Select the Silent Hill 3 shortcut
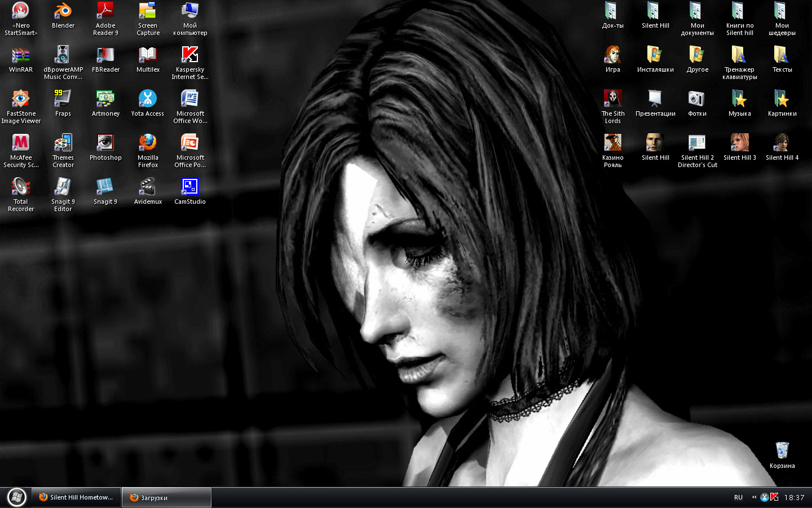The height and width of the screenshot is (508, 812). 739,143
